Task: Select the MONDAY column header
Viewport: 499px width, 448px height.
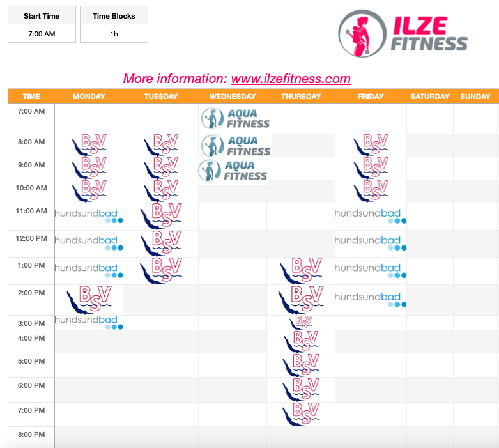Action: click(89, 97)
